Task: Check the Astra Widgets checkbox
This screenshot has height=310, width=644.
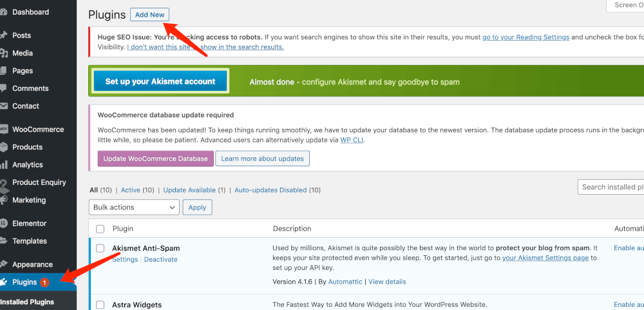Action: pos(100,305)
